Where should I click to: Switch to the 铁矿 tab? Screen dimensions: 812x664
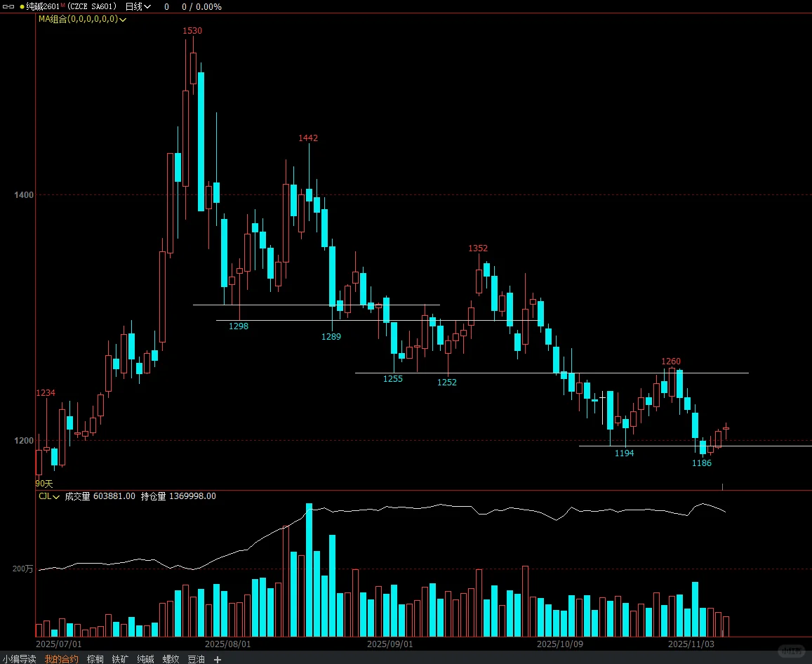(x=120, y=659)
